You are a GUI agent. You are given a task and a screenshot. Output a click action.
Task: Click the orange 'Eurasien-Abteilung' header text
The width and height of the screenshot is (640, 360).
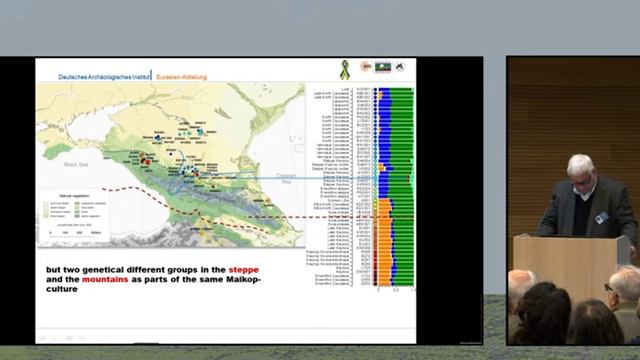click(182, 77)
